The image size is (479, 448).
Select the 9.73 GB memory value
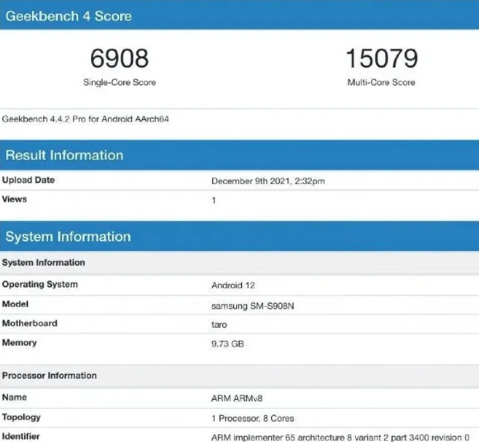pos(228,344)
